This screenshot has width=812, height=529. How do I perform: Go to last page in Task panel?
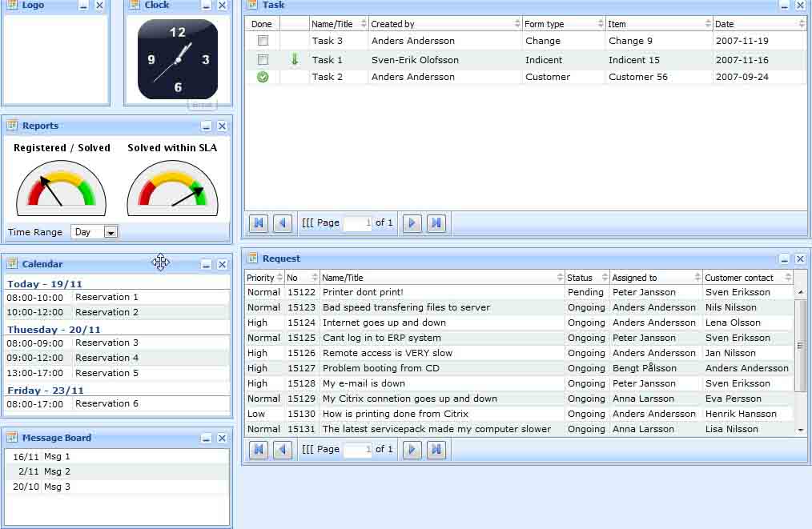(436, 223)
